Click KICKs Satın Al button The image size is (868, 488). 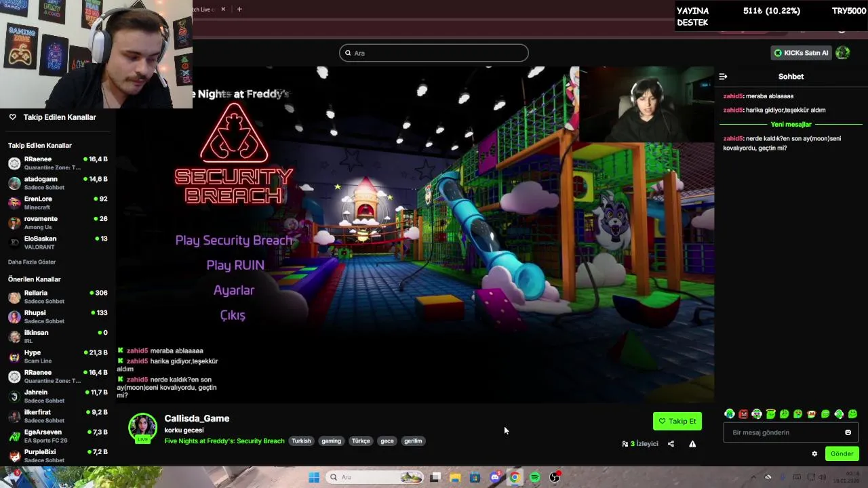[802, 53]
